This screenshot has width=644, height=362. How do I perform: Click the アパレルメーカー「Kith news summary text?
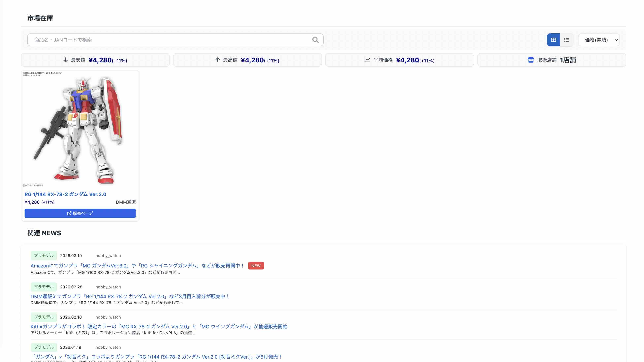113,333
